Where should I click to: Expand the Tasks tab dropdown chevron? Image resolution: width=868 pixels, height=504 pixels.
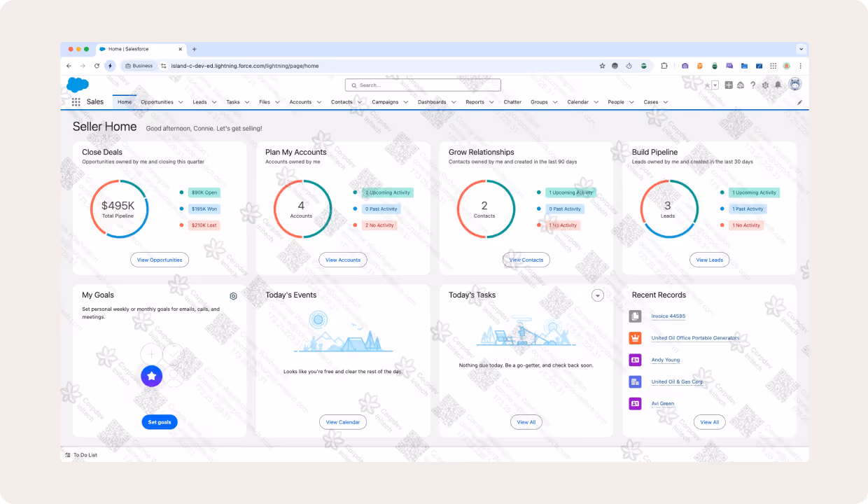pos(246,102)
